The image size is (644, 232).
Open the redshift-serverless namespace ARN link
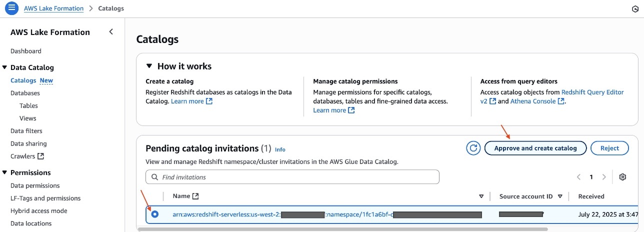[327, 214]
